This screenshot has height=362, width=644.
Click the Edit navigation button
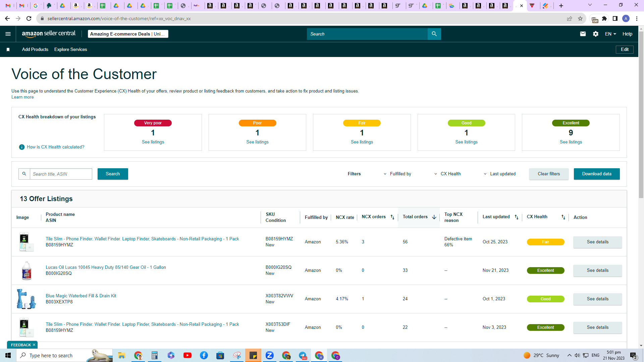click(625, 50)
